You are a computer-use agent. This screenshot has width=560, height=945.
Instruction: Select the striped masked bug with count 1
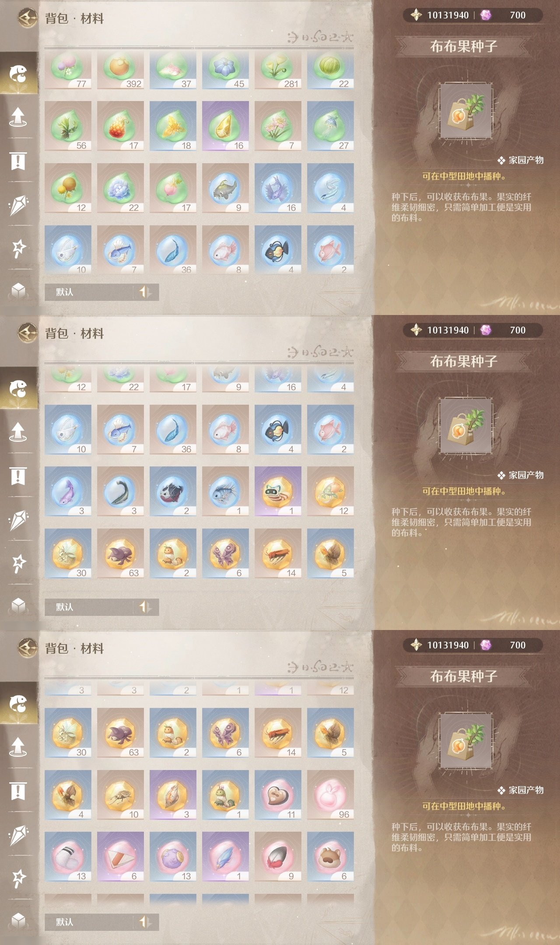tap(278, 491)
